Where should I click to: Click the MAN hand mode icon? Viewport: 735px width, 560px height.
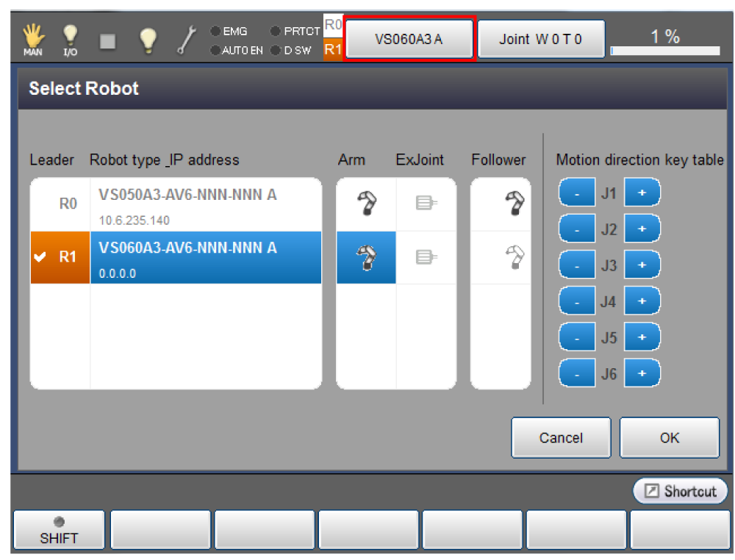(32, 40)
